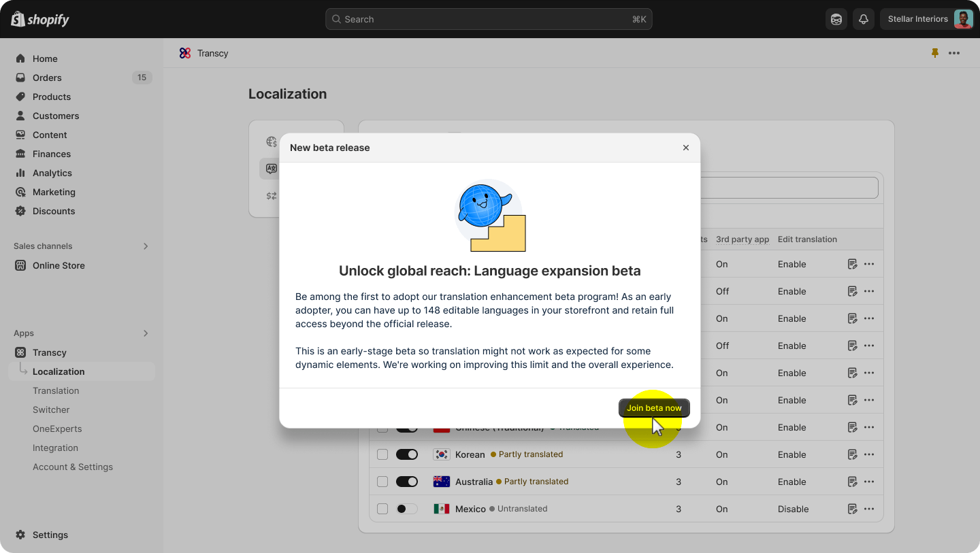Open the translation languages icon in the Localization panel
This screenshot has height=553, width=980.
(271, 169)
